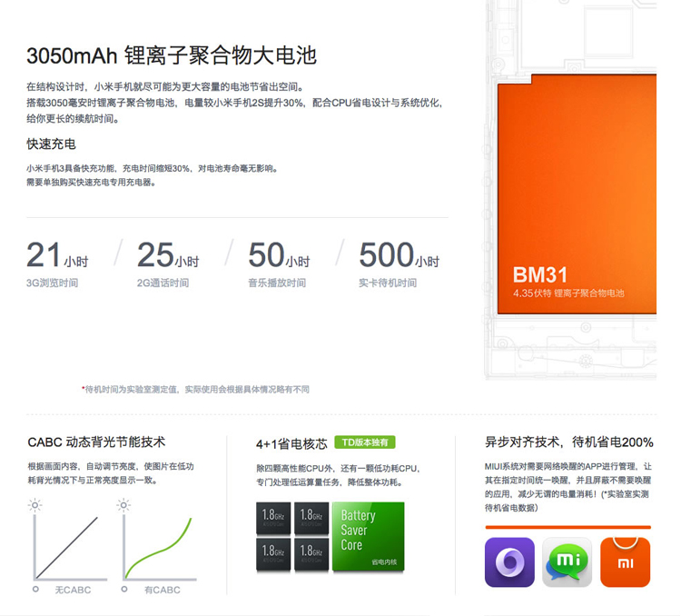Click the 3G浏览时间 label
This screenshot has width=681, height=616.
point(52,283)
